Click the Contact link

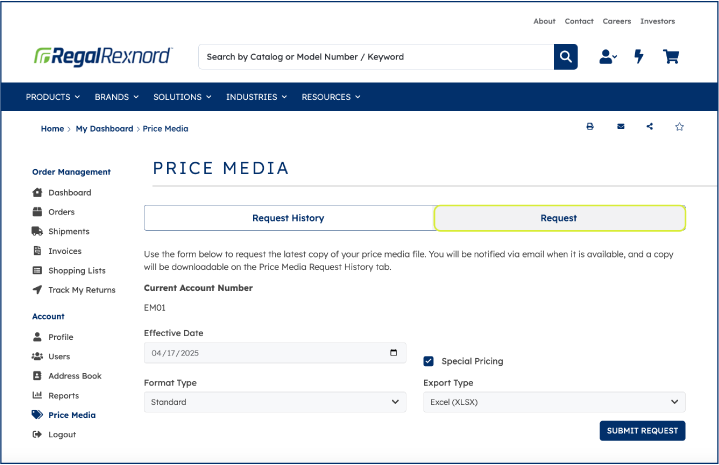579,21
